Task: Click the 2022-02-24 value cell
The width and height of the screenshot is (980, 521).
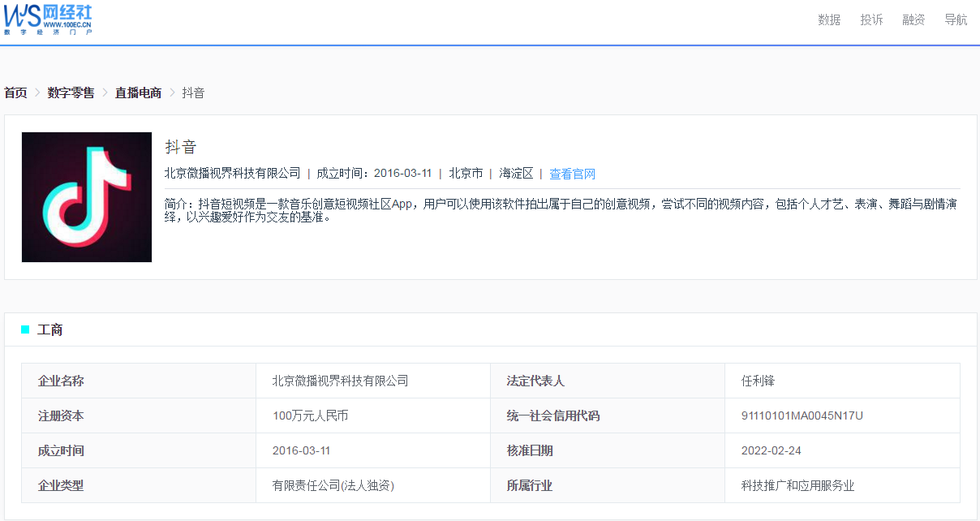Action: (842, 450)
